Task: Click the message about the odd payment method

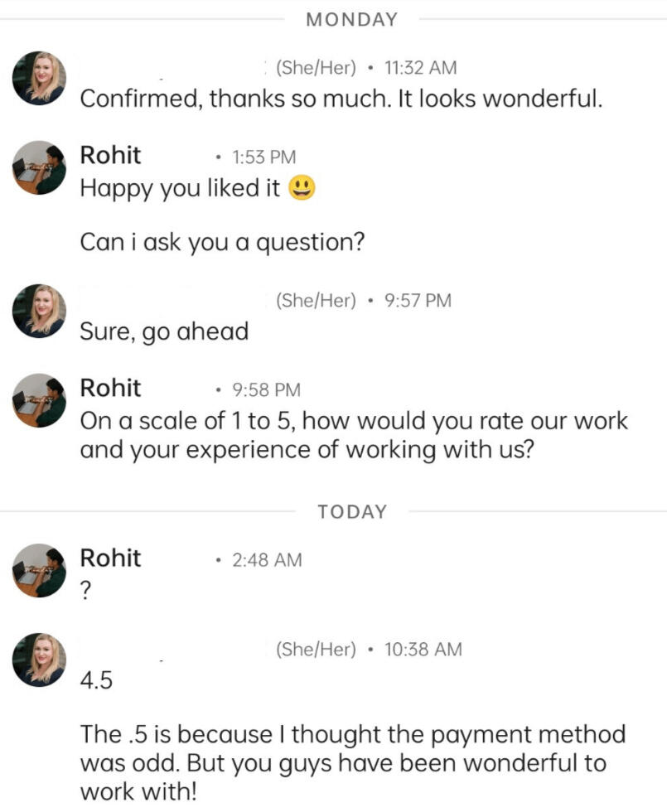Action: pos(352,762)
